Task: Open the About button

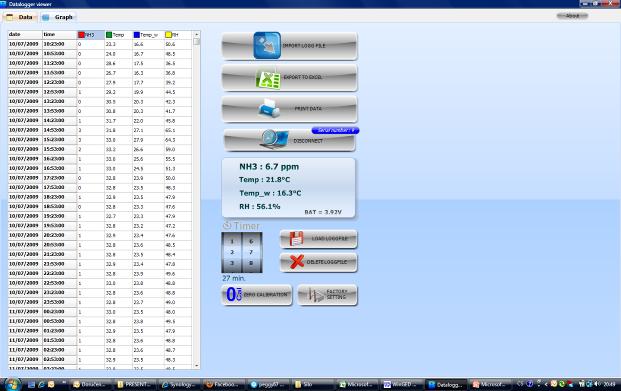Action: coord(572,16)
